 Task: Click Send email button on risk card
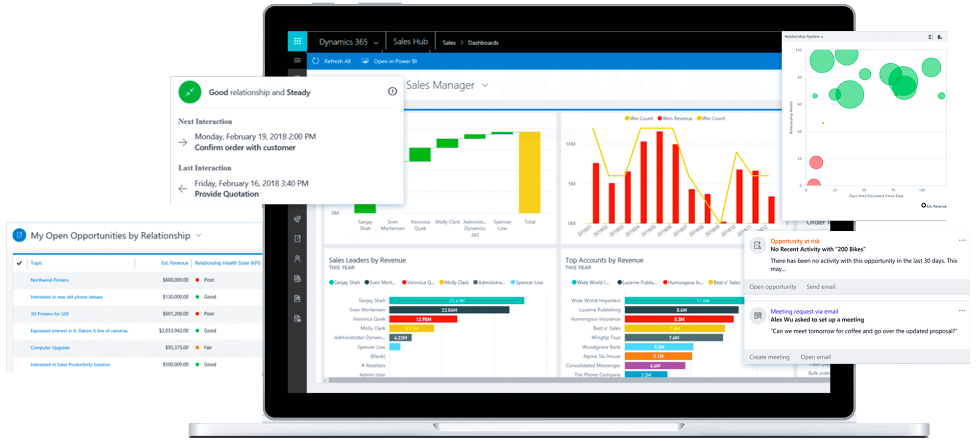821,287
